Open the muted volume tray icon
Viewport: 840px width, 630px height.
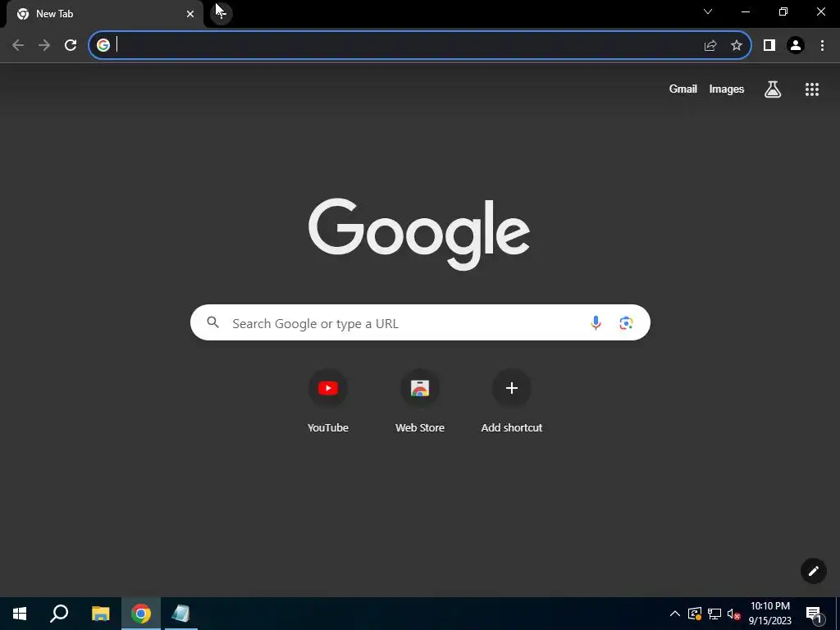tap(734, 614)
